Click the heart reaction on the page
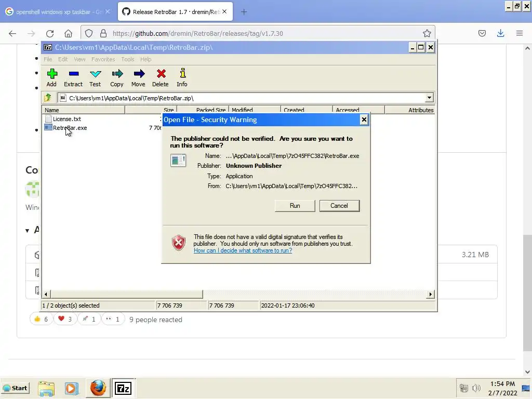The height and width of the screenshot is (399, 532). [x=65, y=319]
